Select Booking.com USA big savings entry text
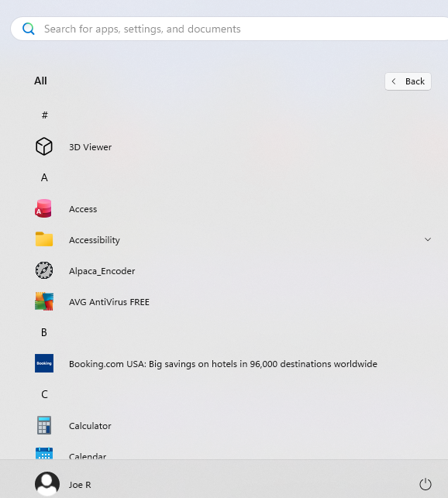 (223, 364)
